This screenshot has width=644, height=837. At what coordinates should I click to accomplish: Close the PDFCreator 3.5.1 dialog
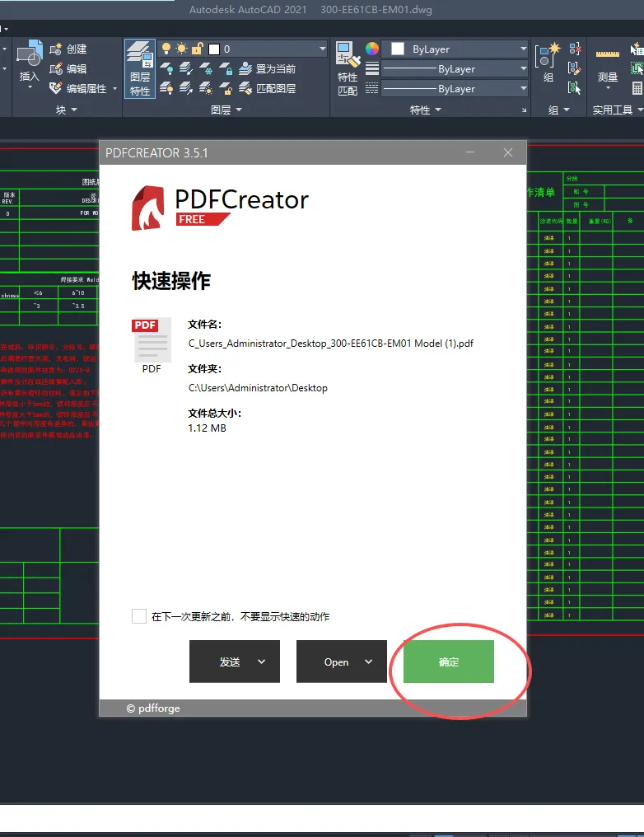tap(508, 152)
